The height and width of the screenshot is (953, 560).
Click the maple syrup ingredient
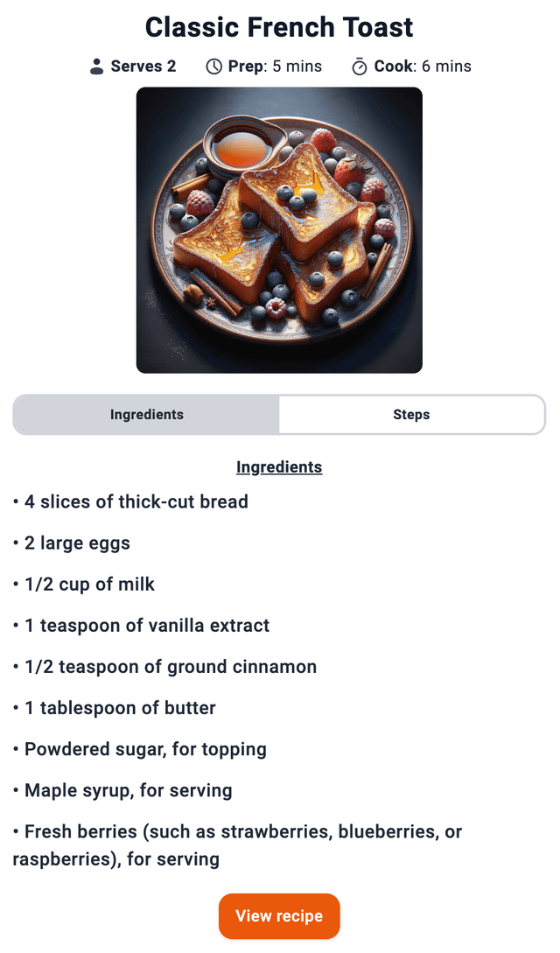127,789
